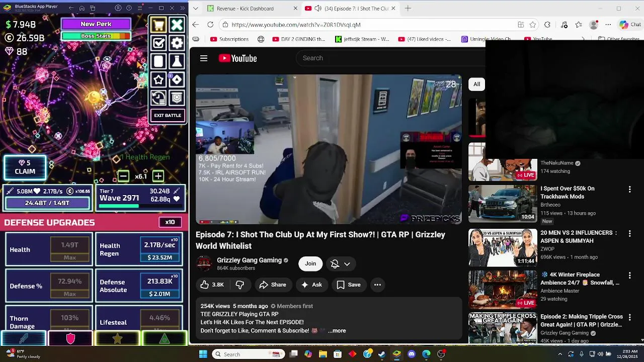This screenshot has height=362, width=644.
Task: Like the video with 3.8K likes
Action: [x=212, y=285]
